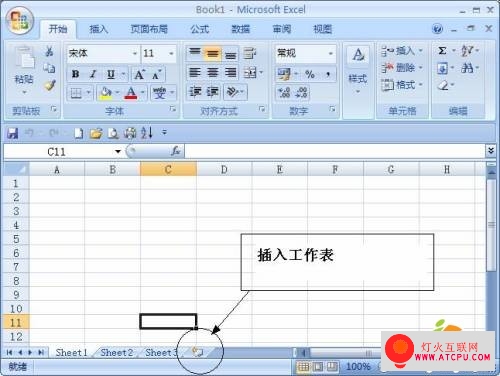Image resolution: width=500 pixels, height=376 pixels.
Task: Click the Name Box showing C11
Action: click(62, 152)
